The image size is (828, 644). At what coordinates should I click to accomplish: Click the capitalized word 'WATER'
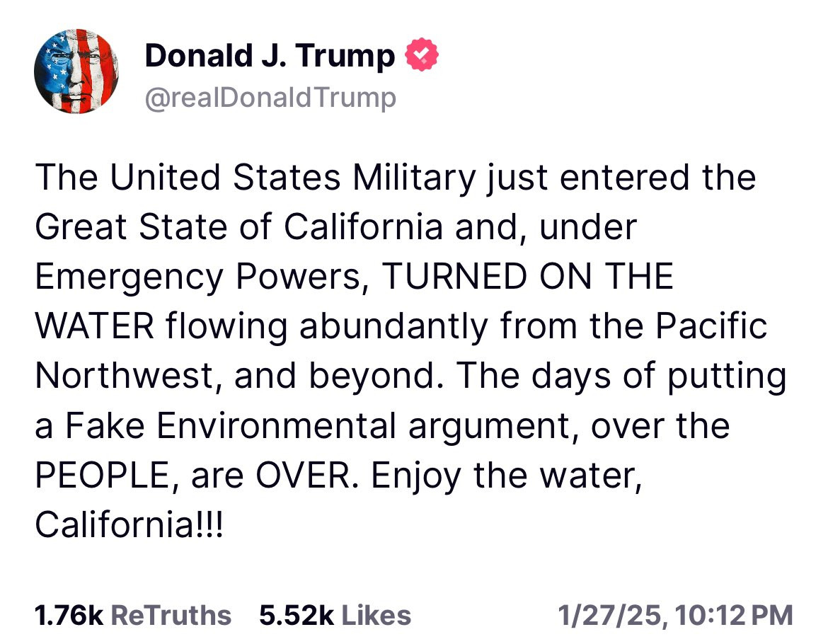[x=94, y=326]
